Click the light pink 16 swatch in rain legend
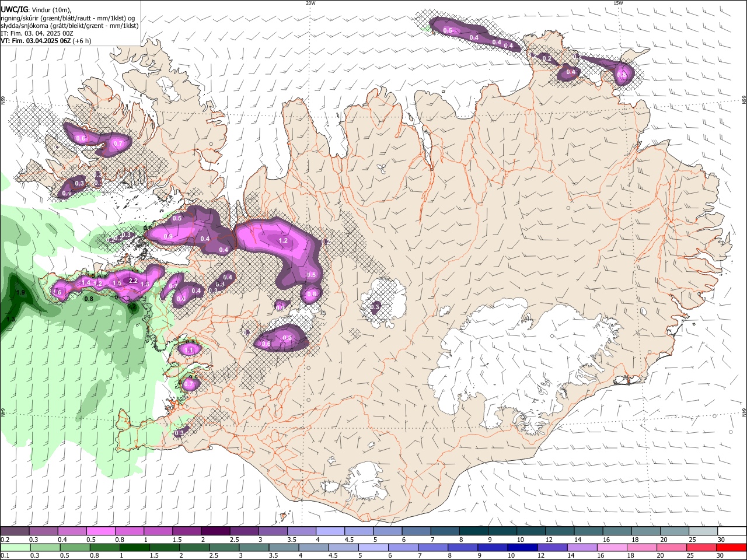This screenshot has height=560, width=747. [612, 547]
